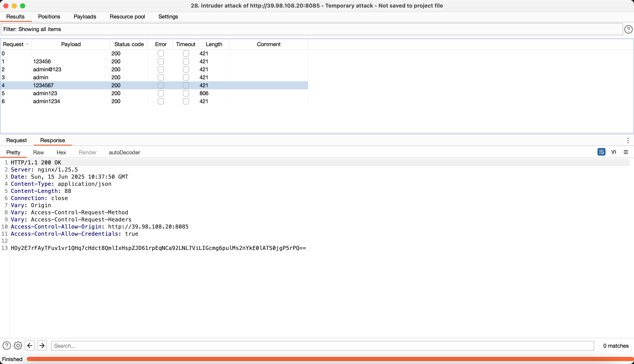This screenshot has height=364, width=634.
Task: Open the autoDecoder tab
Action: click(x=125, y=152)
